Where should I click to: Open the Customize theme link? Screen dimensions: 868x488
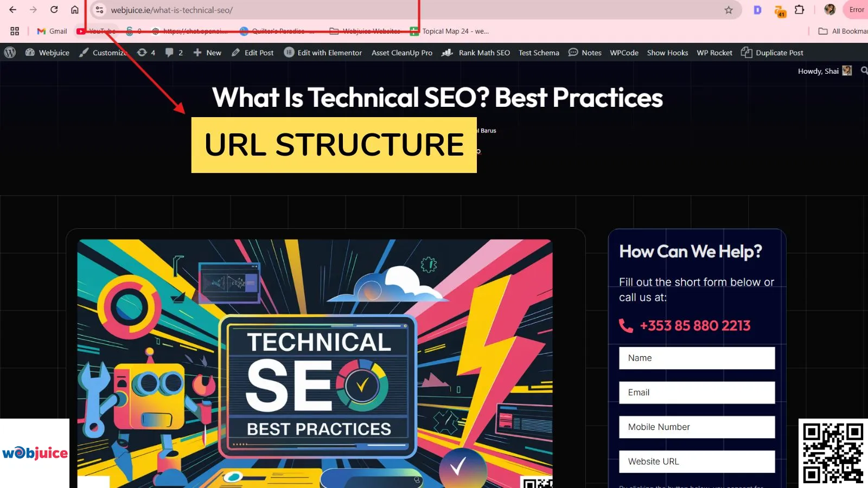[x=103, y=53]
